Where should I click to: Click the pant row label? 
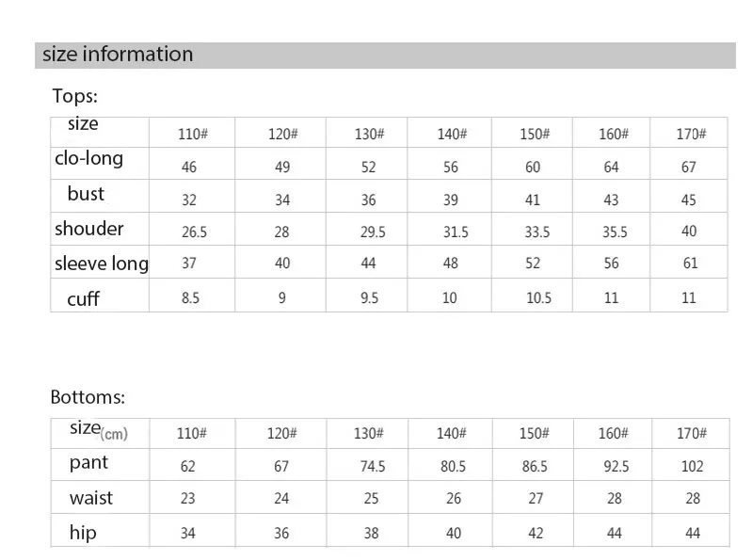click(x=88, y=463)
